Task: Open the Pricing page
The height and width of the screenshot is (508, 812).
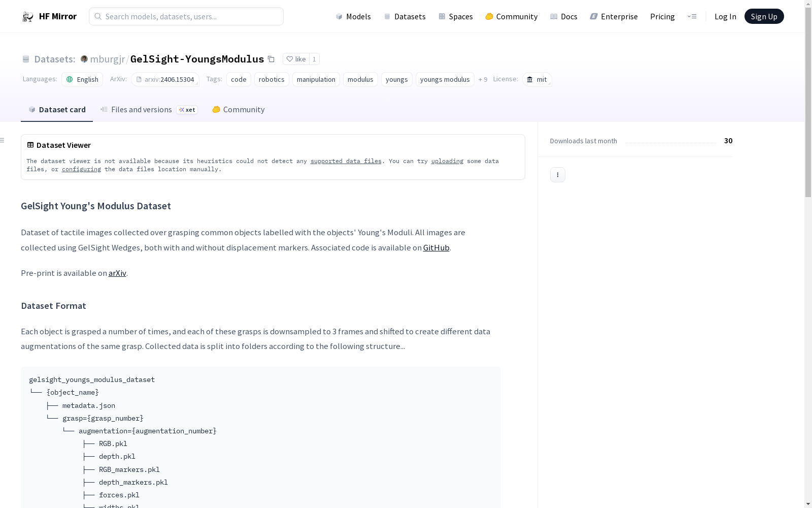Action: click(x=662, y=16)
